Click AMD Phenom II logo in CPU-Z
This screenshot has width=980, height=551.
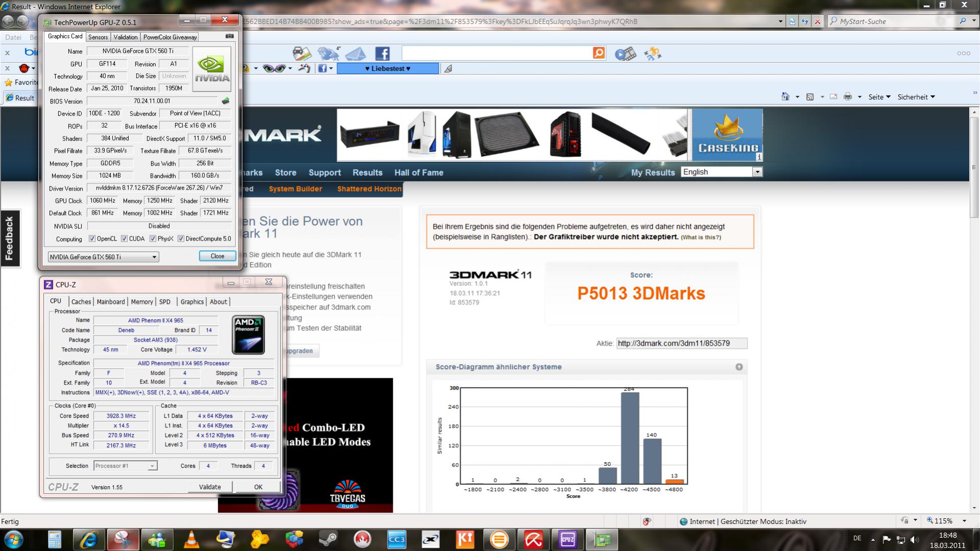248,335
